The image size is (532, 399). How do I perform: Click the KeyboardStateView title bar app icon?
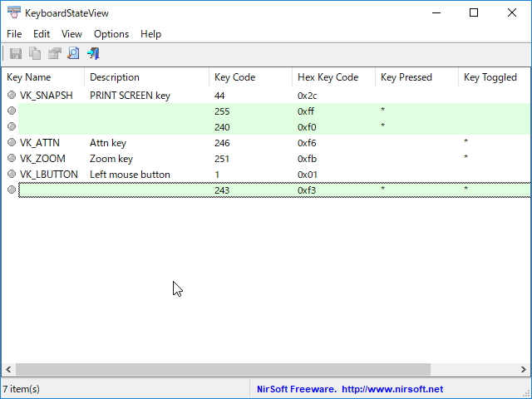pyautogui.click(x=13, y=12)
